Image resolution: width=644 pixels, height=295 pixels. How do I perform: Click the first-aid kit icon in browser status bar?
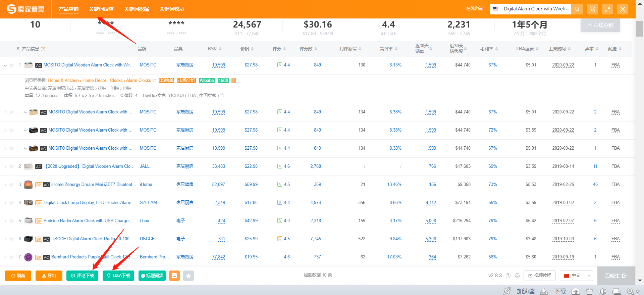coord(576,291)
